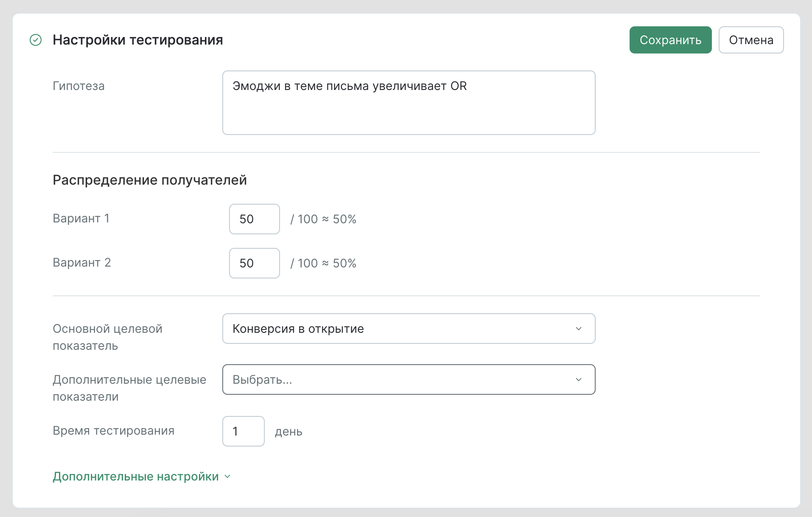Screen dimensions: 812x517
Task: Click the chevron next to Дополнительные настройки
Action: click(x=227, y=477)
